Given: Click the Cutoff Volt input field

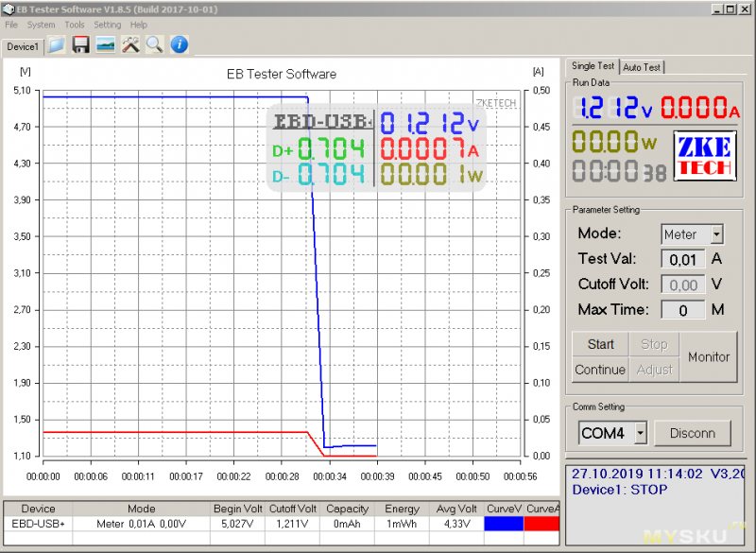Looking at the screenshot, I should click(682, 285).
